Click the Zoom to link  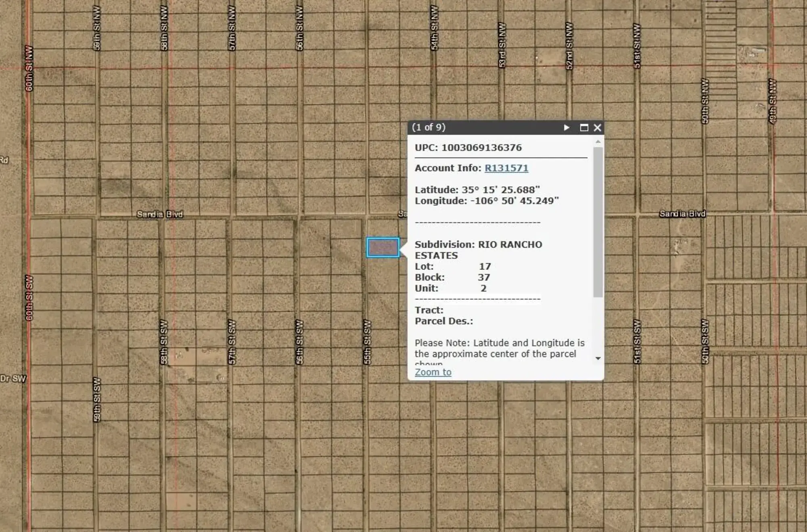pyautogui.click(x=433, y=372)
